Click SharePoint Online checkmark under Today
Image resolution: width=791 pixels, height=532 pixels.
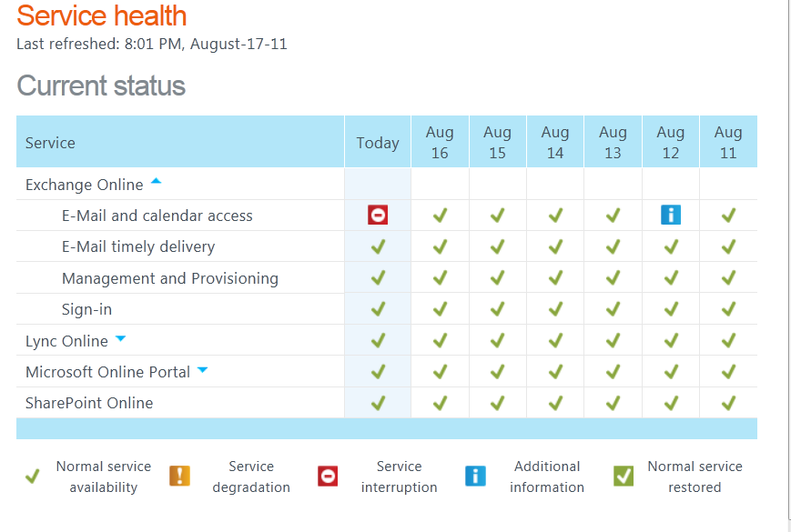(x=378, y=403)
